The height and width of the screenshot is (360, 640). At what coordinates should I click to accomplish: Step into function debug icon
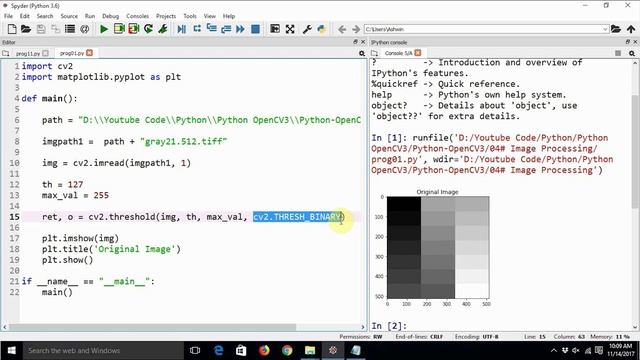point(211,29)
